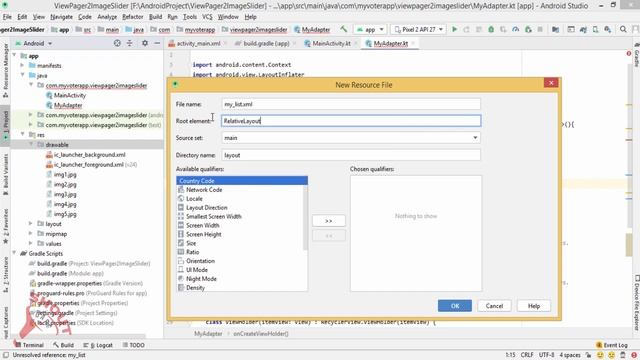Expand the manifests folder
Viewport: 640px width, 360px height.
pos(22,65)
